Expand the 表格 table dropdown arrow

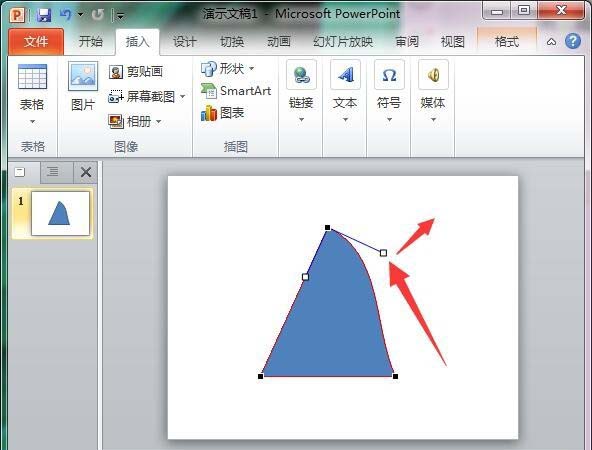click(x=32, y=122)
